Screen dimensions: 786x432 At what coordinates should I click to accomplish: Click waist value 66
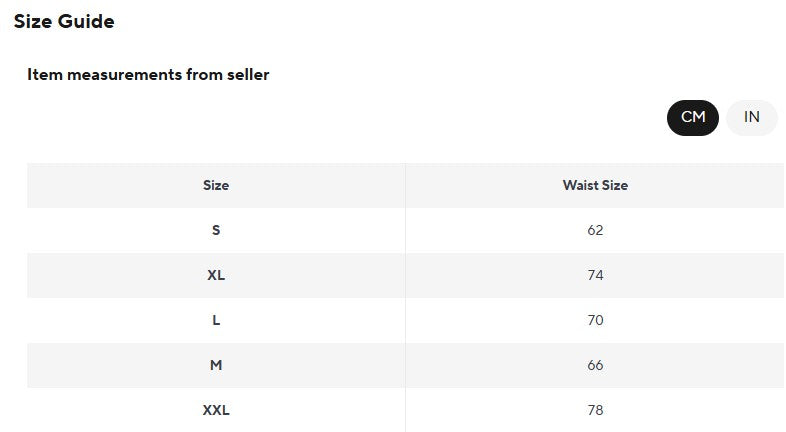[x=595, y=365]
